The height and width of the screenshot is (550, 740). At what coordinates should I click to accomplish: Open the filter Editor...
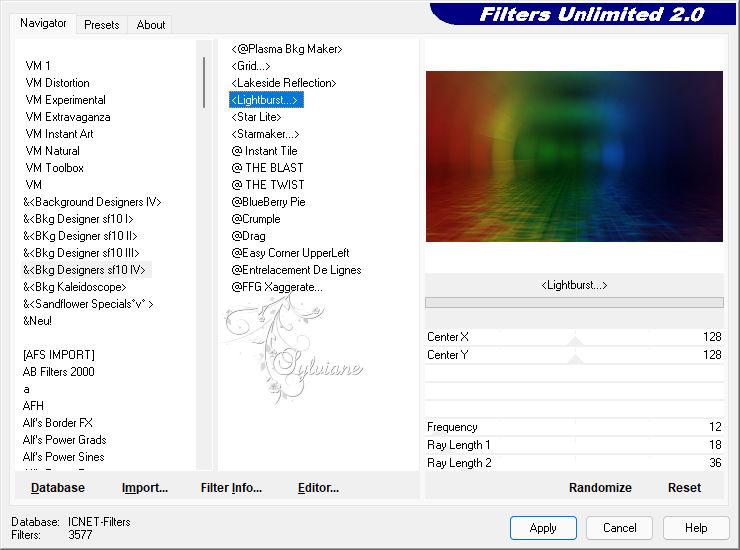pos(319,488)
